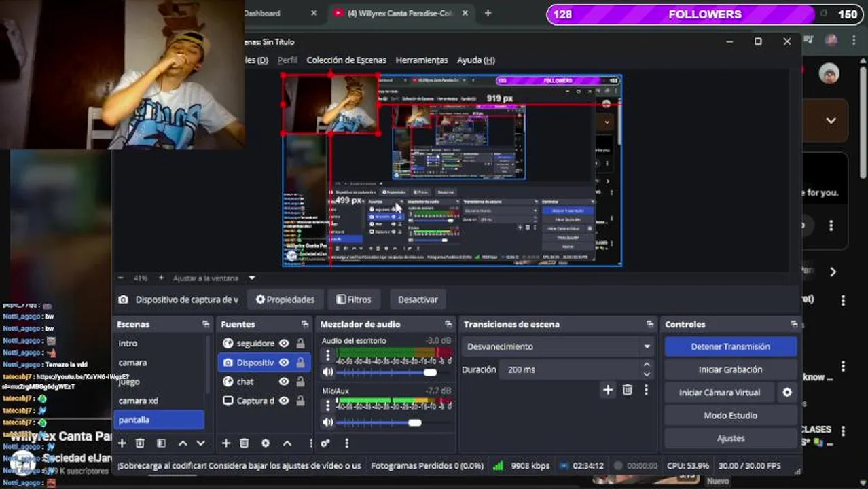Open Herramientas menu

tap(422, 60)
